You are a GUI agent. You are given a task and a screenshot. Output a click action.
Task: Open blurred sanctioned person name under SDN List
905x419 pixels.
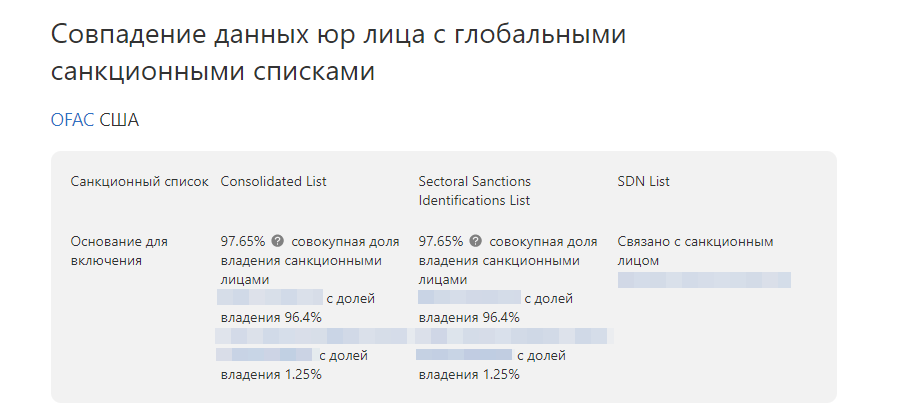click(704, 280)
